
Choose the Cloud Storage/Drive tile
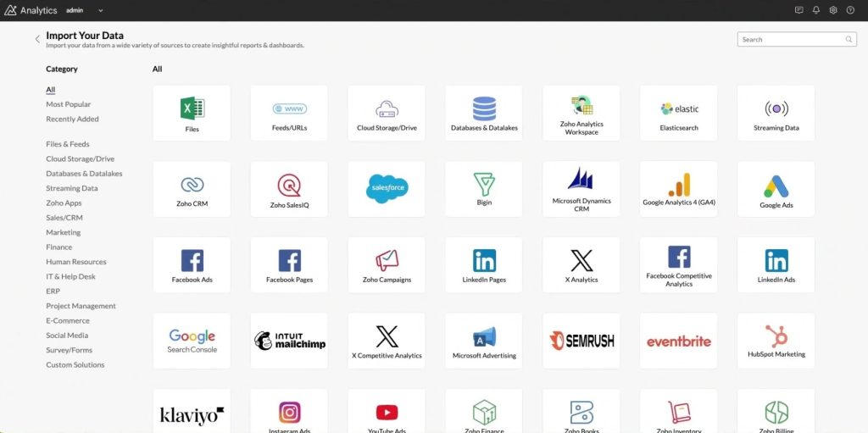click(x=387, y=113)
